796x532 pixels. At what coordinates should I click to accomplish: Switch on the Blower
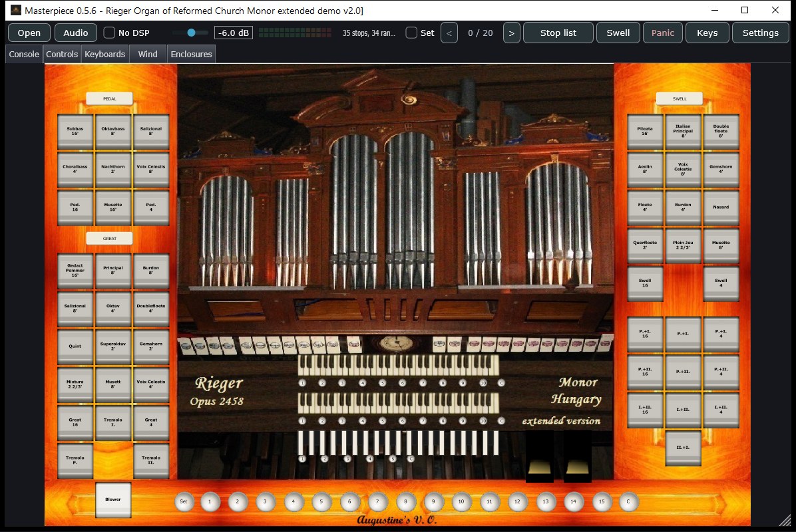113,499
